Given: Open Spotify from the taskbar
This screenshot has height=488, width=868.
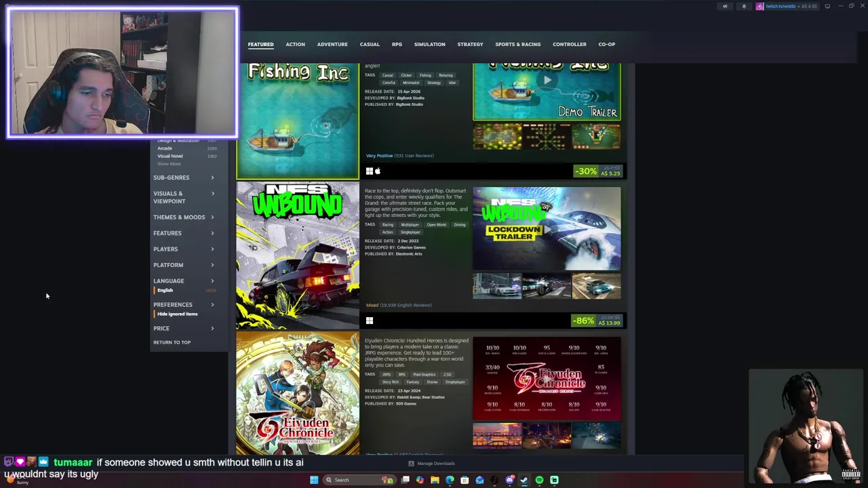Looking at the screenshot, I should tap(539, 480).
